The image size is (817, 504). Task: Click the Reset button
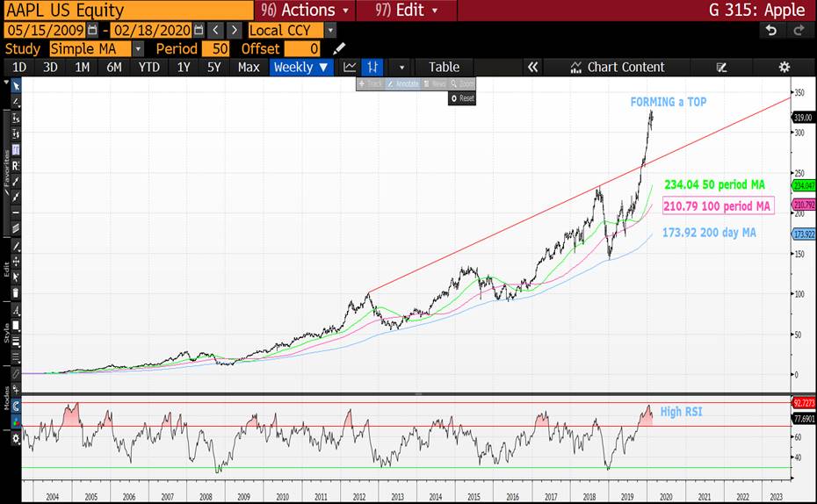pyautogui.click(x=462, y=97)
